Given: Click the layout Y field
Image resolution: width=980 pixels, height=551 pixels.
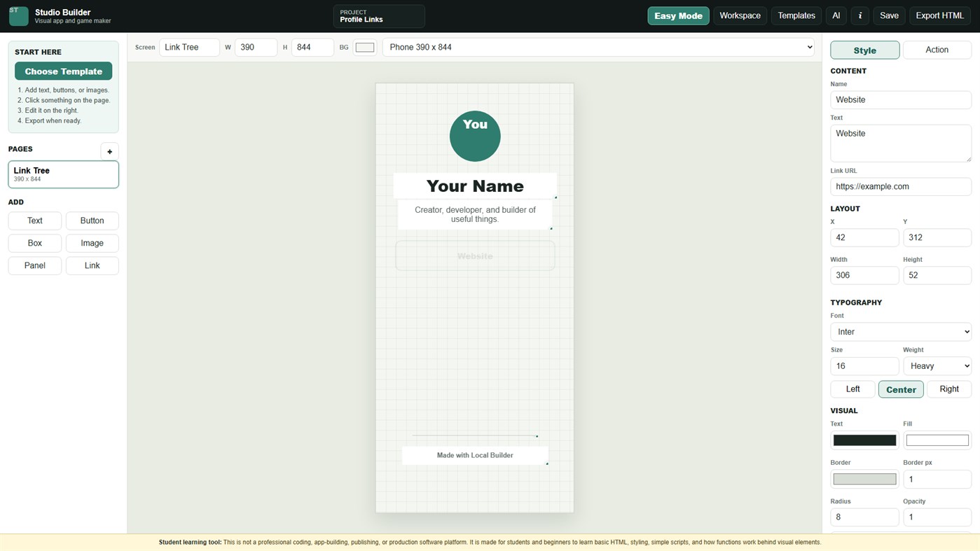Looking at the screenshot, I should pos(937,237).
